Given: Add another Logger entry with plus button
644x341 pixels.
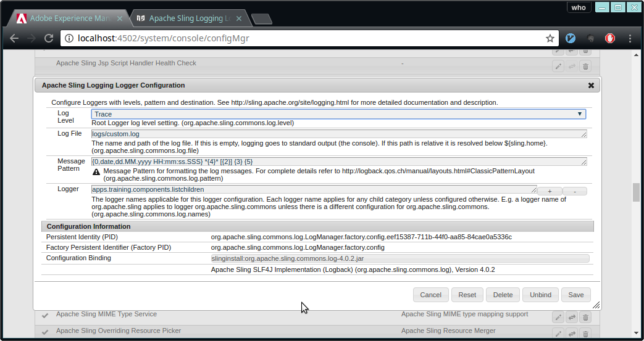Looking at the screenshot, I should click(550, 191).
